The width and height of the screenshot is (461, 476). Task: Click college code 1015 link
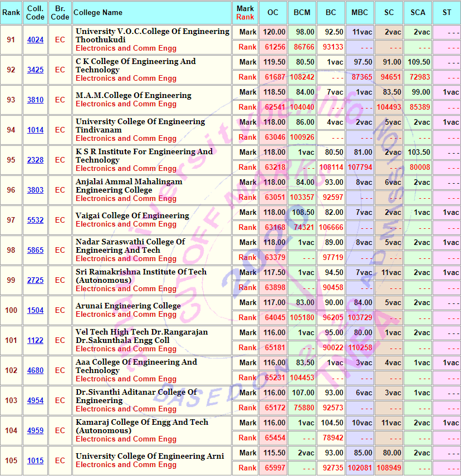pyautogui.click(x=35, y=461)
